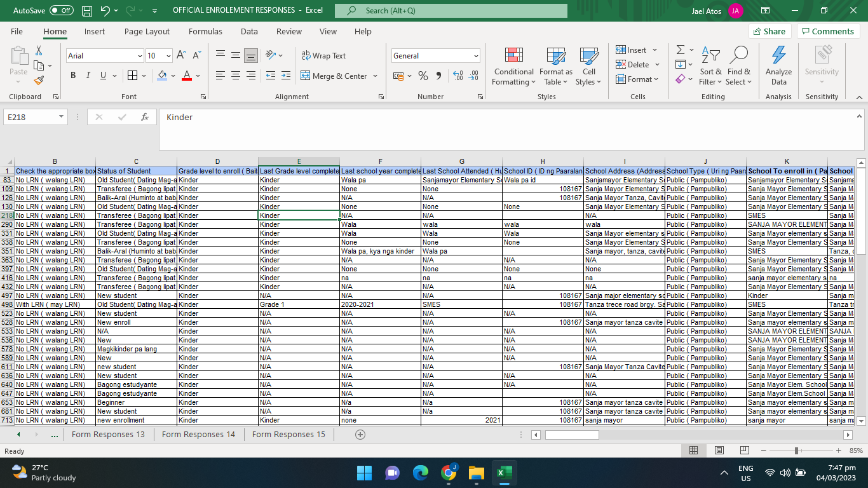868x488 pixels.
Task: Undo the last action
Action: (x=105, y=11)
